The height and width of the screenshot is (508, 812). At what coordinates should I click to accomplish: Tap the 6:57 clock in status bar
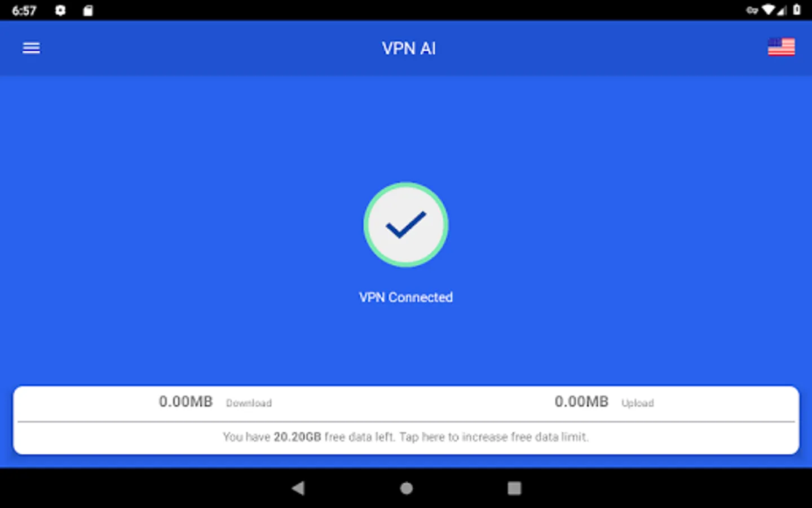pos(24,11)
